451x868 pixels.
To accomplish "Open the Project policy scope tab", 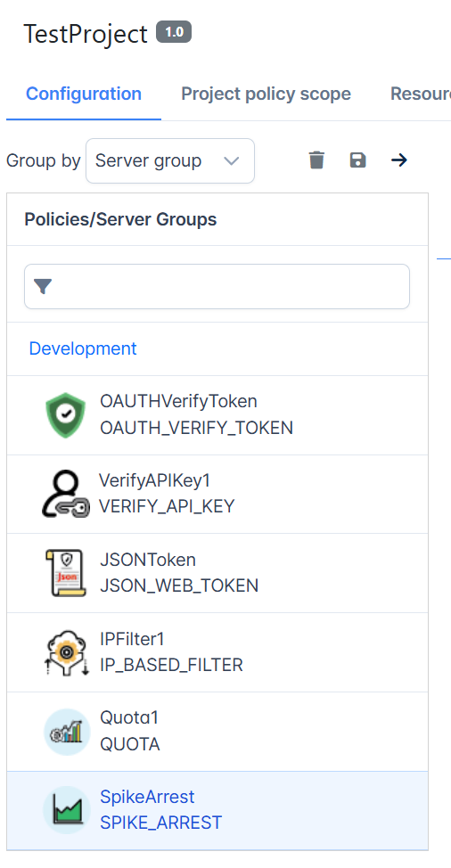I will pos(266,94).
